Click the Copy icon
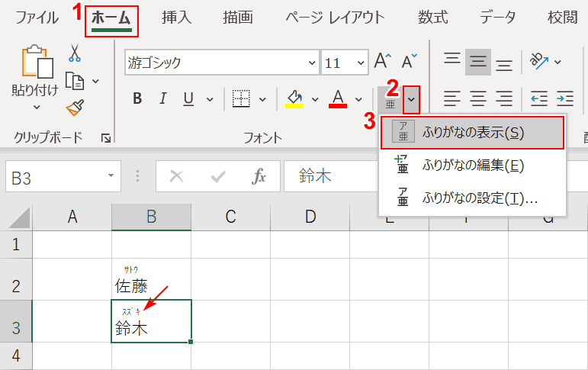This screenshot has height=370, width=588. pyautogui.click(x=75, y=81)
